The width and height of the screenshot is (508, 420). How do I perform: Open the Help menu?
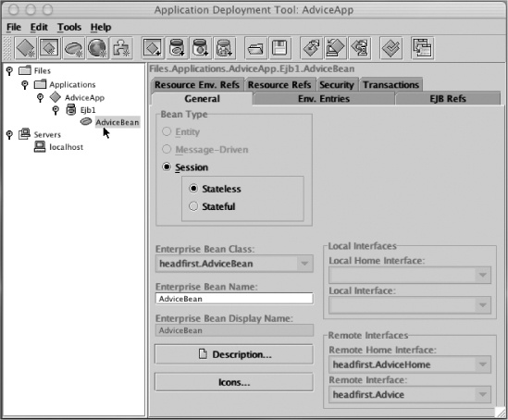pos(101,27)
